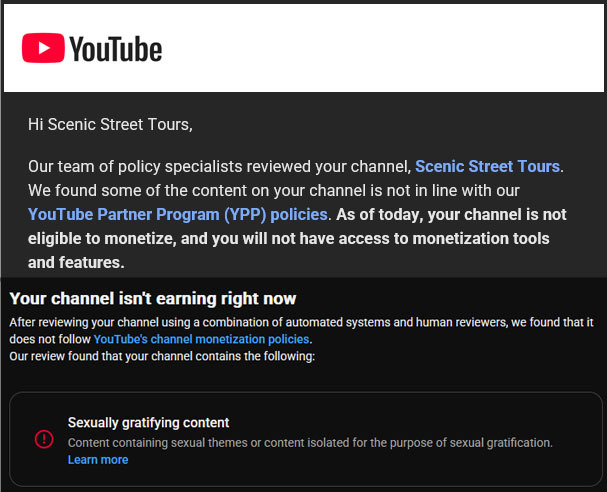
Task: Click the 'Sexually gratifying content' title
Action: coord(148,422)
